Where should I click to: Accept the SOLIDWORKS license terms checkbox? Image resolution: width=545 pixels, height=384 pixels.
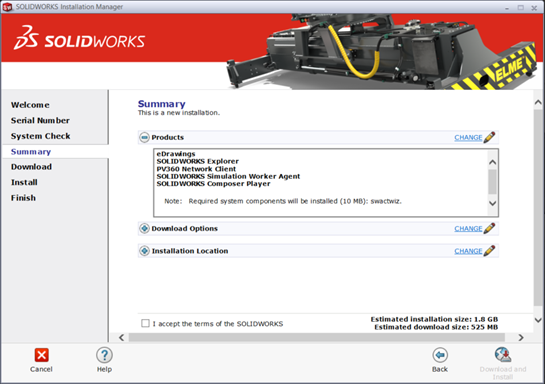[145, 324]
